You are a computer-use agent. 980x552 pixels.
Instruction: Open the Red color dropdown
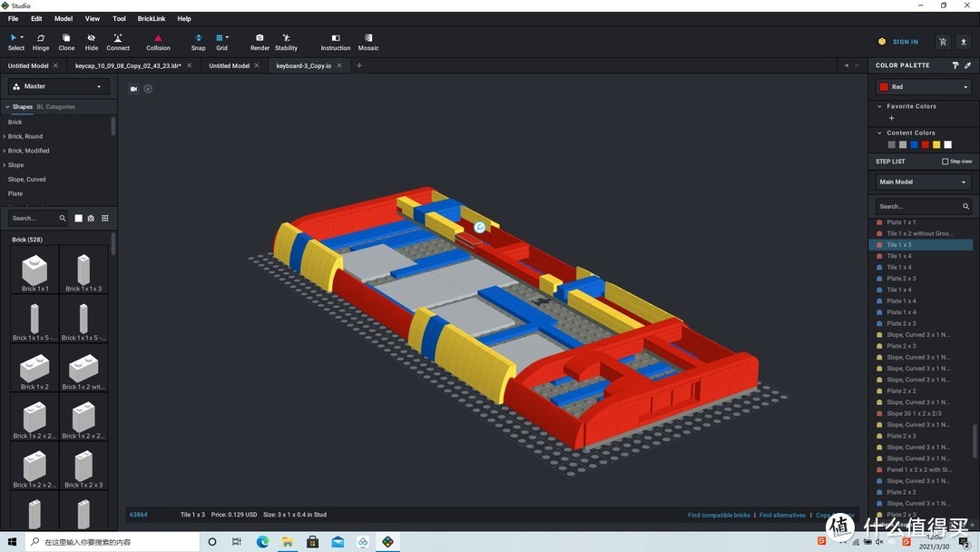click(x=923, y=87)
